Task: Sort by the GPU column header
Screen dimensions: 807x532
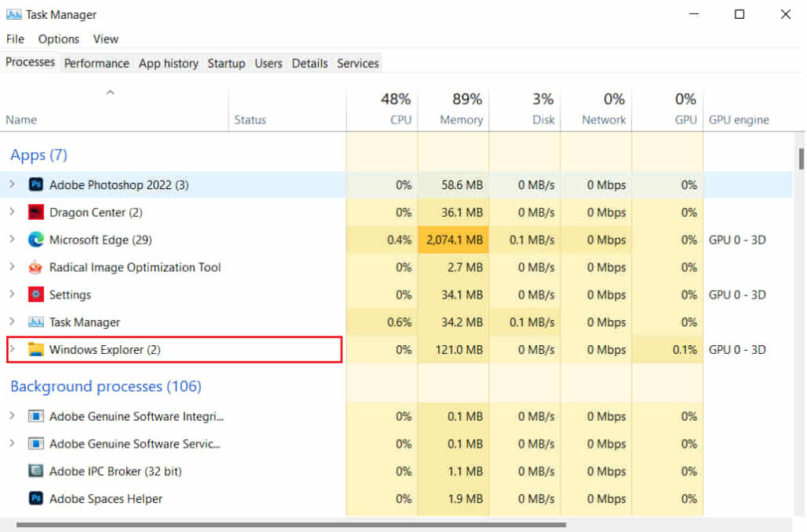Action: click(x=668, y=110)
